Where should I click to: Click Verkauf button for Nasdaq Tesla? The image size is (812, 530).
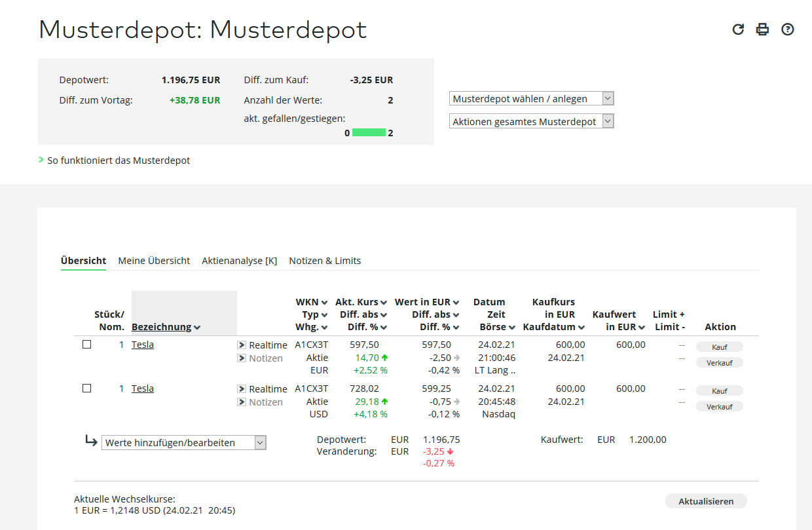pos(720,406)
